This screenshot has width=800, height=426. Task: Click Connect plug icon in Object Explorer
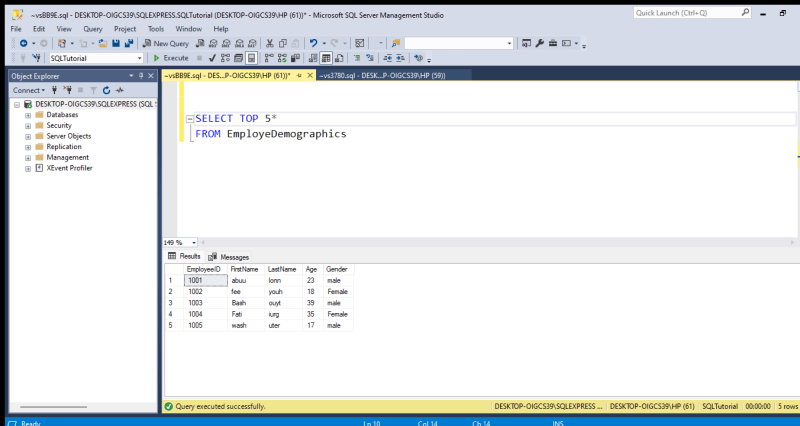[55, 90]
